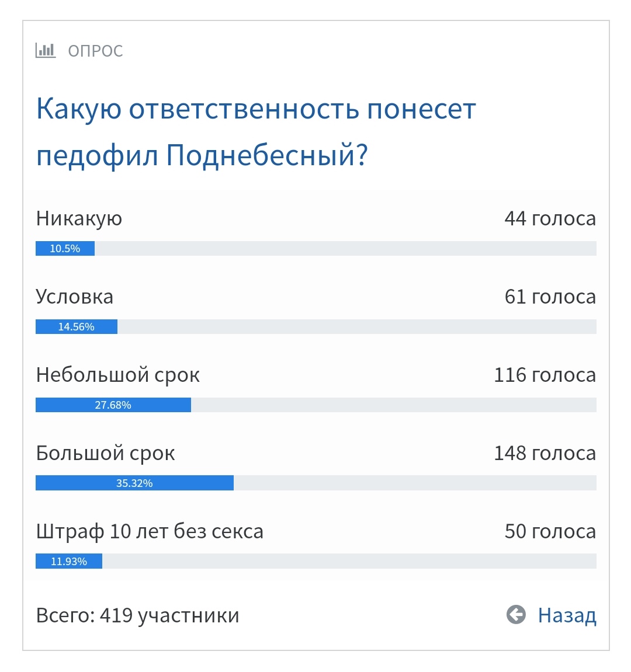Select Штраф 10 лет без секса option
631x672 pixels.
point(150,531)
